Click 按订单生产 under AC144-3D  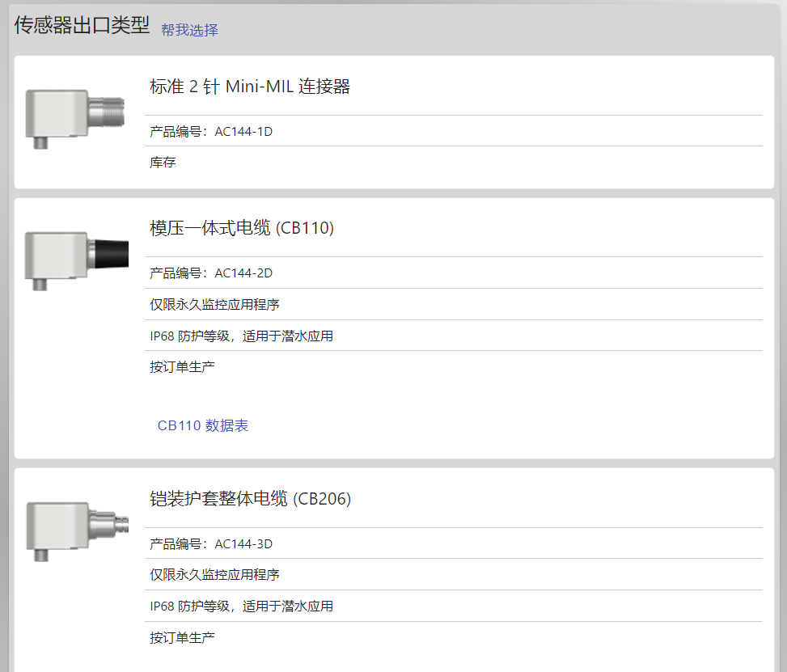182,638
